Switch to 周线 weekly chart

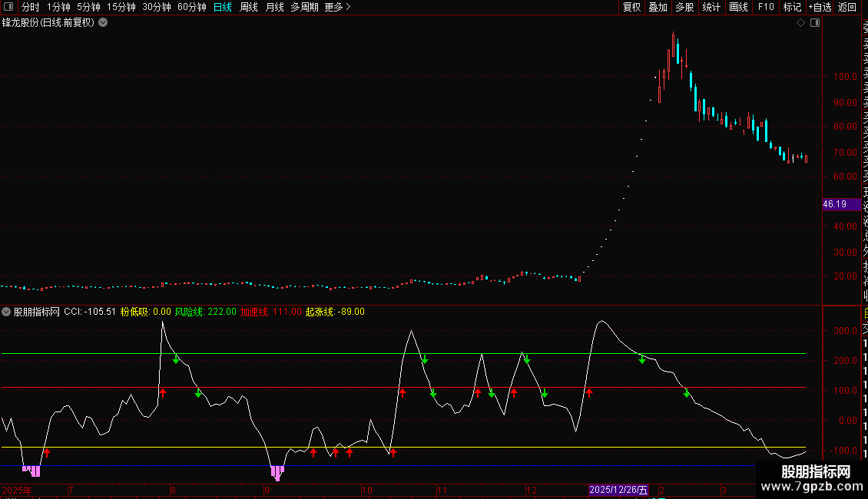[x=249, y=7]
